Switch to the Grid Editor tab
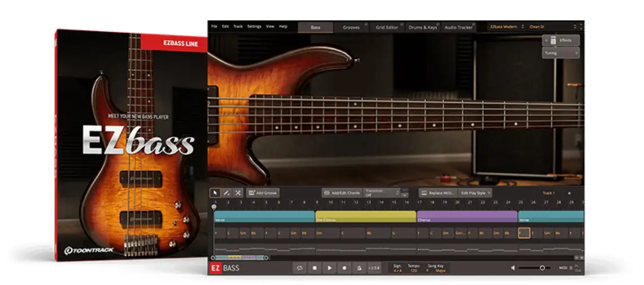 (387, 27)
